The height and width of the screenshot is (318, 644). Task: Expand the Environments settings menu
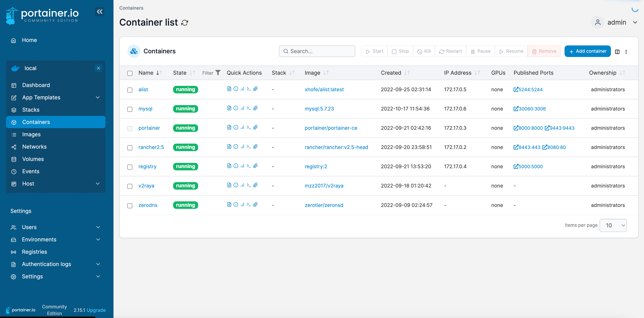coord(98,239)
